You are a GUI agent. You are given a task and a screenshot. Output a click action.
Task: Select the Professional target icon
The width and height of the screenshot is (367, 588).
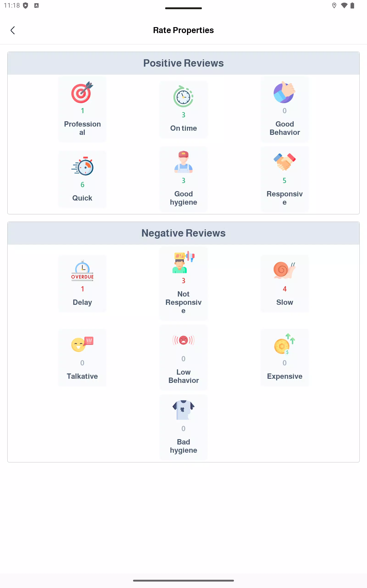[x=82, y=92]
